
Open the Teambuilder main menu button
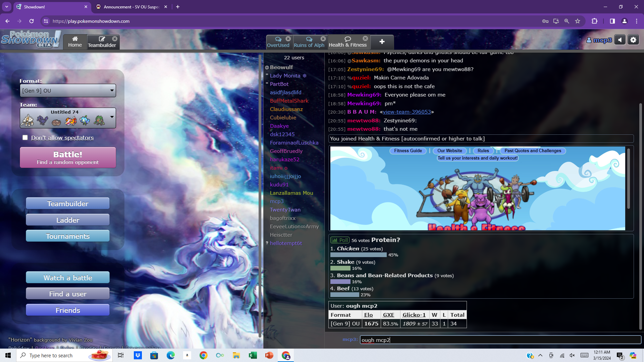pos(68,203)
